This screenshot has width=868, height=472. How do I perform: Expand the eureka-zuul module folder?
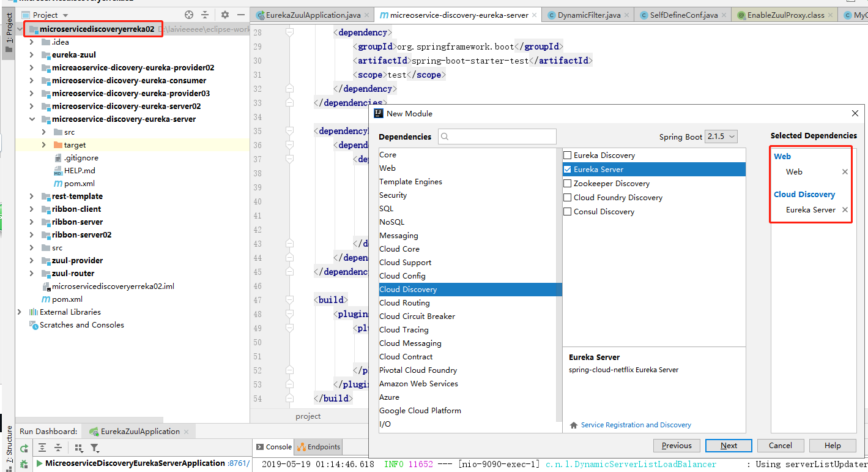pos(32,55)
